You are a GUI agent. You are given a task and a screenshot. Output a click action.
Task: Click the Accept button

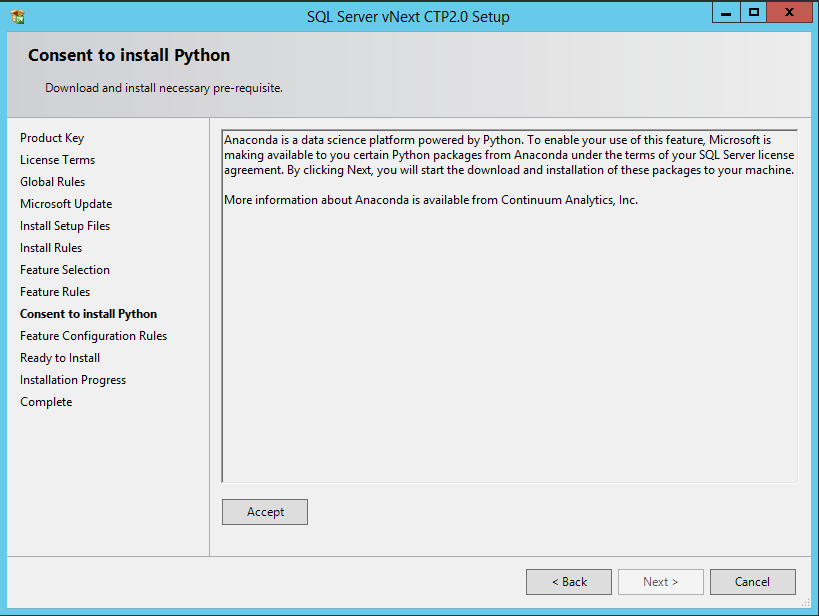pos(265,512)
